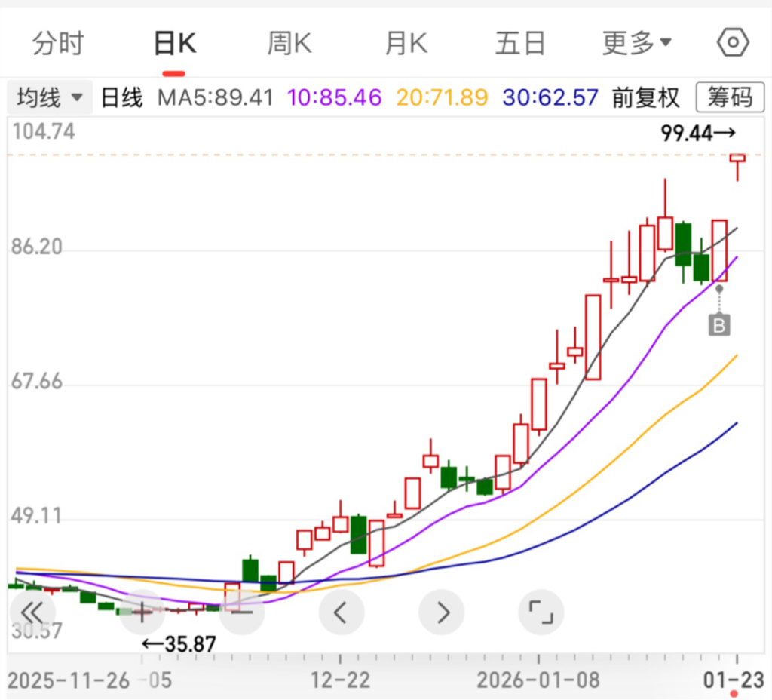This screenshot has width=772, height=700.
Task: Select the latest candlestick at 01-23
Action: coord(737,167)
